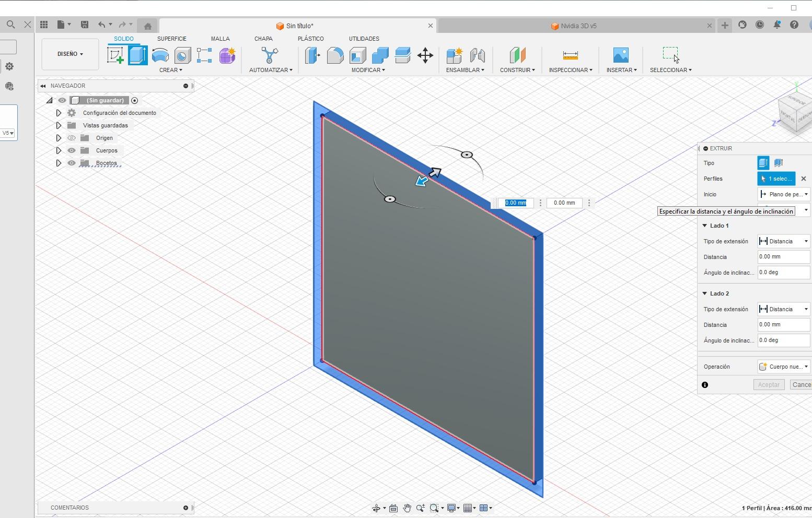Viewport: 812px width, 518px height.
Task: Switch to the CHAPA ribbon tab
Action: [x=263, y=39]
